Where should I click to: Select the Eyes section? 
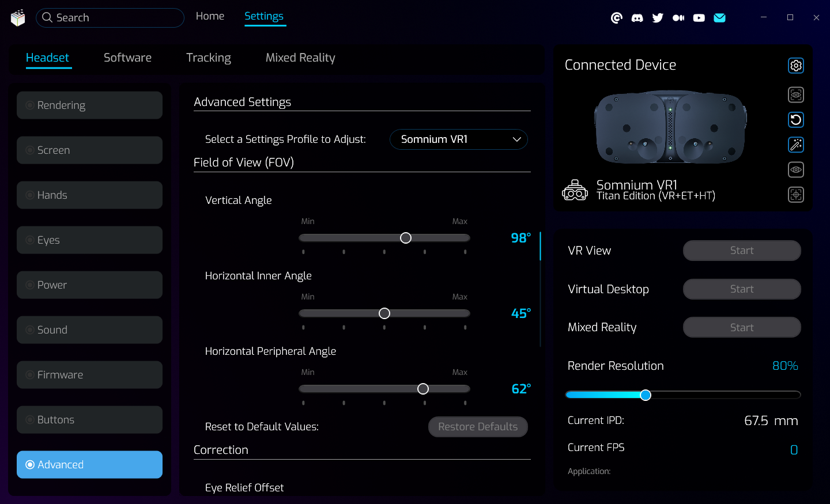89,240
